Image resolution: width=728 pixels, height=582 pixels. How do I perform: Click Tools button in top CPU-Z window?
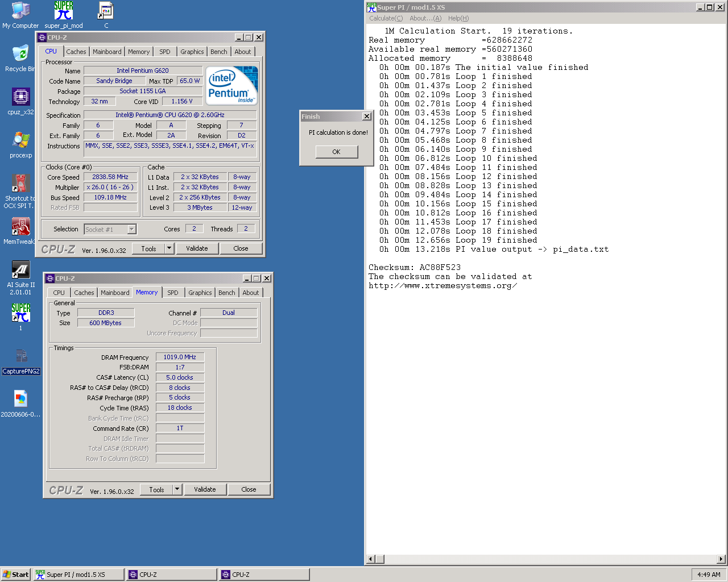pos(149,248)
